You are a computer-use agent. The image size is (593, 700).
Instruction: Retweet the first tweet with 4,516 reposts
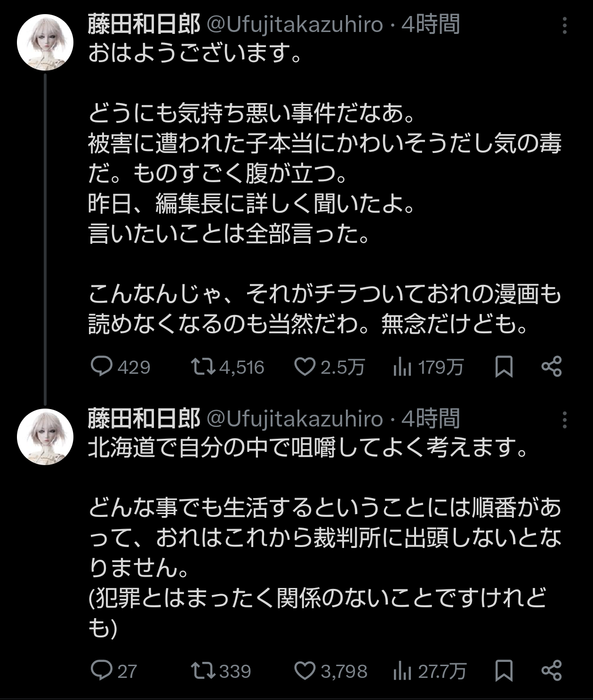[x=203, y=367]
